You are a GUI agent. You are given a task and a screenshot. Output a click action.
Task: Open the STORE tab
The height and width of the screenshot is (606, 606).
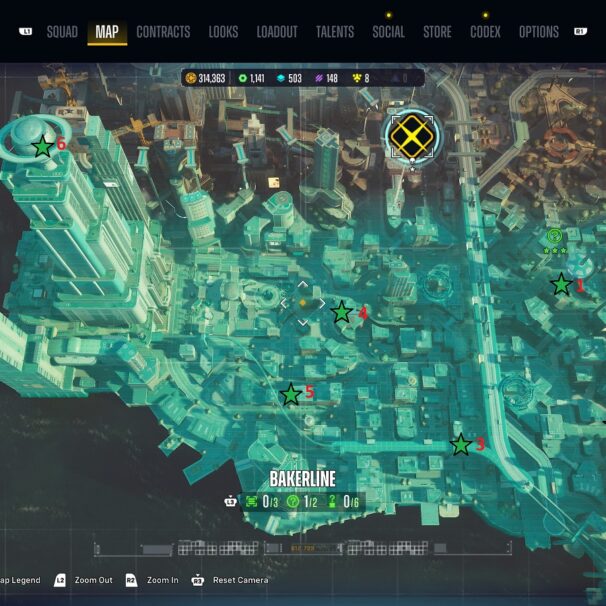pyautogui.click(x=437, y=32)
